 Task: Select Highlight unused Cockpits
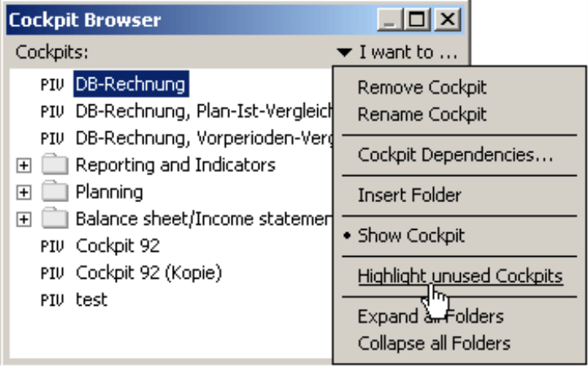(460, 276)
